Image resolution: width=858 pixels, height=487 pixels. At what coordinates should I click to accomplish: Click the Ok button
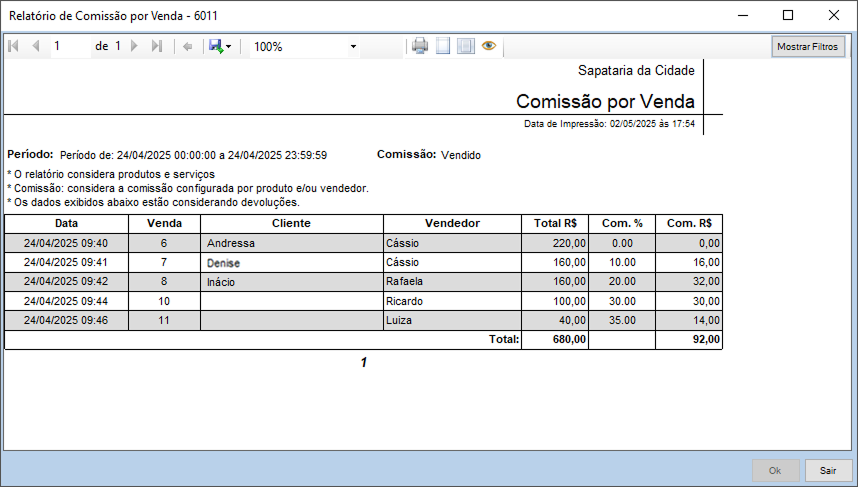pos(775,470)
